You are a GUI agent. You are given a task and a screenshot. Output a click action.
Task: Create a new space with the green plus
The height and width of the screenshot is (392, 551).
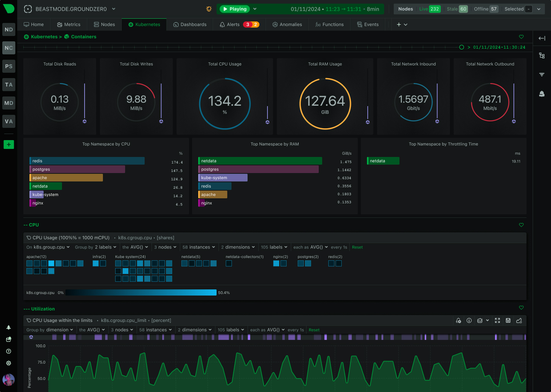[x=8, y=144]
